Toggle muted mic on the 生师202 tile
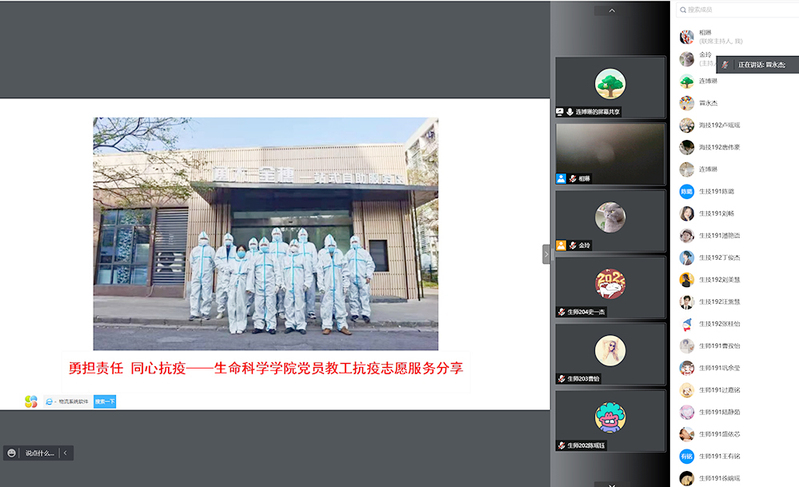 tap(562, 445)
